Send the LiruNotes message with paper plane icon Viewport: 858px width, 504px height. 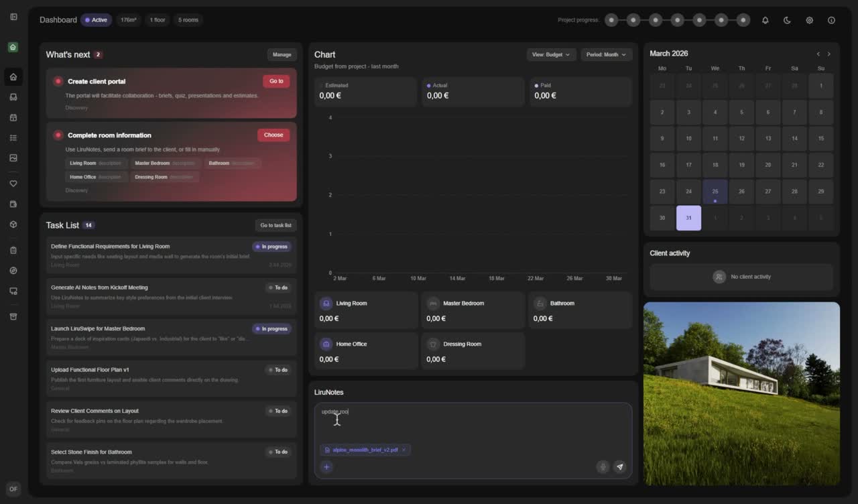point(619,467)
